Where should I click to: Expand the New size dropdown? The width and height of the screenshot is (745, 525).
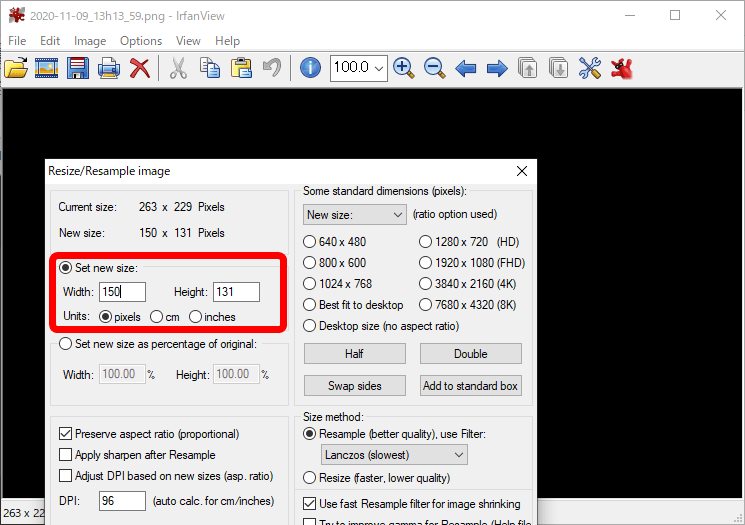354,215
